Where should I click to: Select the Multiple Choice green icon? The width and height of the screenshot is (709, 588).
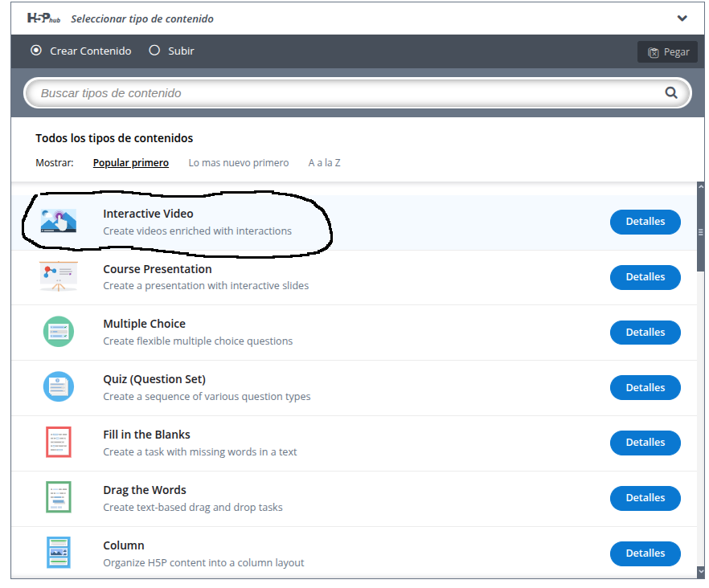(x=59, y=332)
